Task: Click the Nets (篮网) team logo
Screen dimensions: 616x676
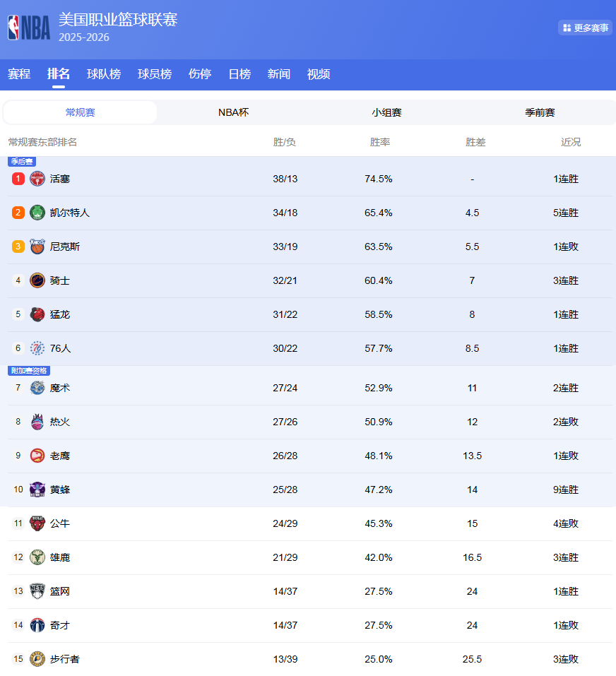Action: [x=37, y=591]
